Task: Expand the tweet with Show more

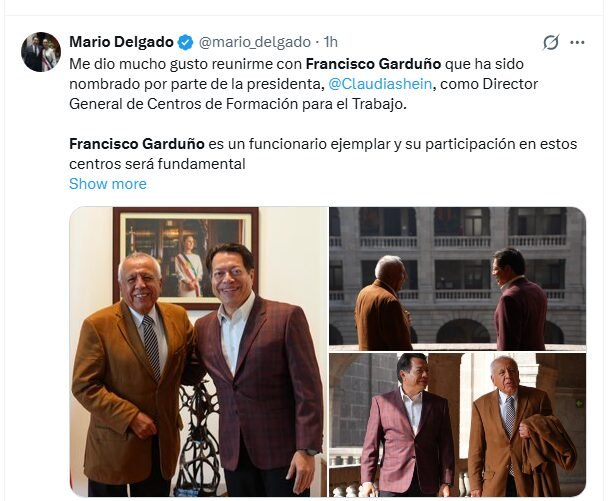Action: click(x=108, y=184)
